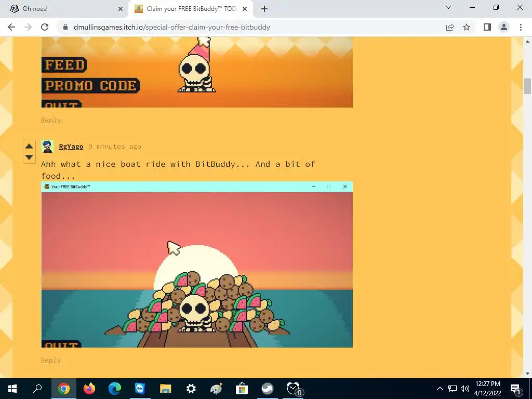Show hidden system tray icons
The height and width of the screenshot is (399, 532).
point(440,389)
